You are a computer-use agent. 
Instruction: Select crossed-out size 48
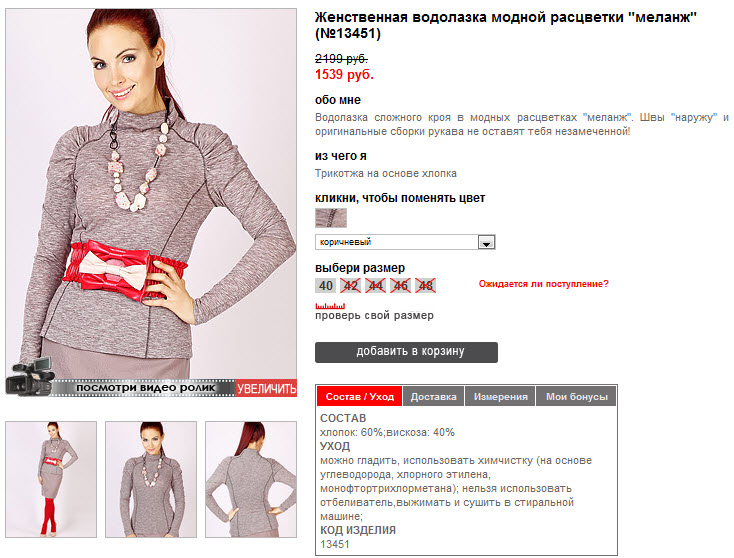(x=425, y=286)
